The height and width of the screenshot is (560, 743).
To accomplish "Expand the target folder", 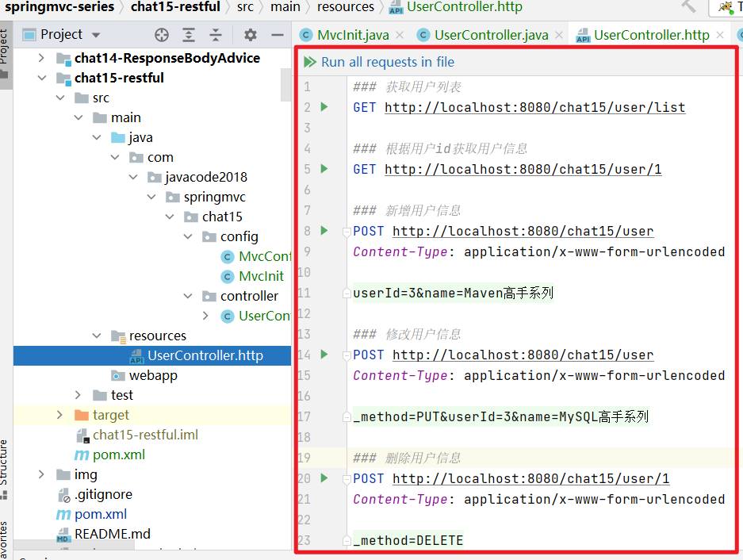I will (x=59, y=415).
